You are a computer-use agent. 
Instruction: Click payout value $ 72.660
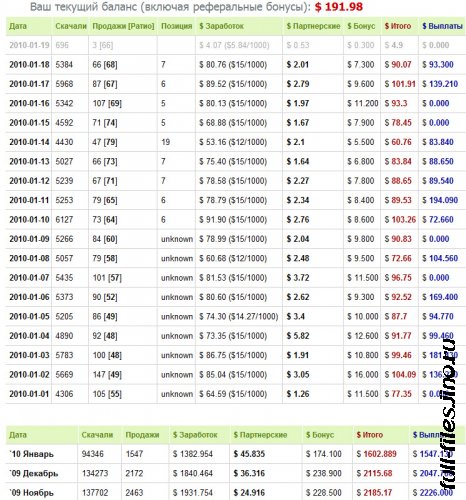click(x=438, y=219)
